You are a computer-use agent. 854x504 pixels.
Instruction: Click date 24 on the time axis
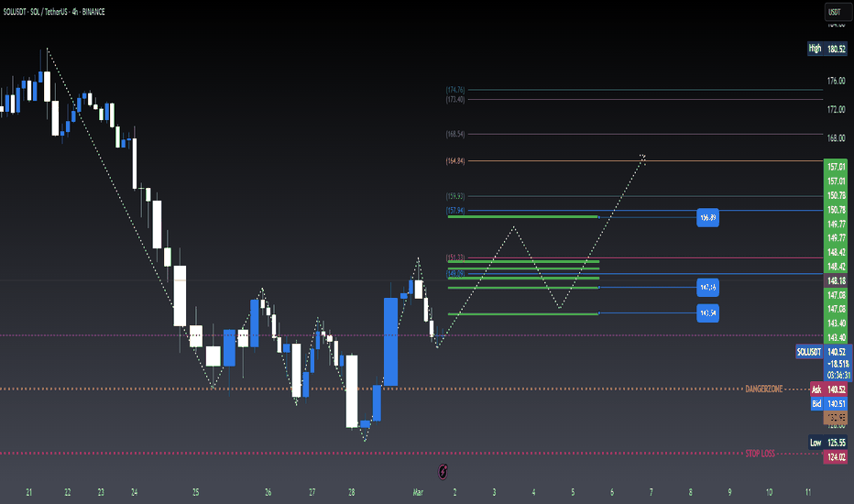coord(134,492)
